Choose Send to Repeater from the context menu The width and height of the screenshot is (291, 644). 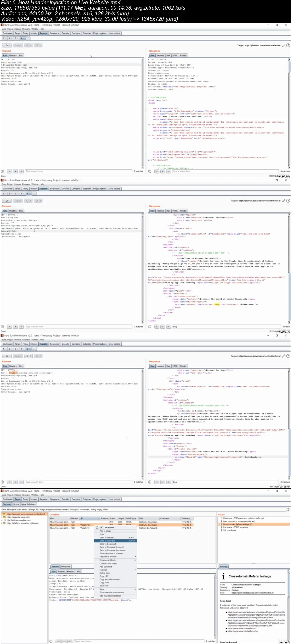[x=115, y=541]
